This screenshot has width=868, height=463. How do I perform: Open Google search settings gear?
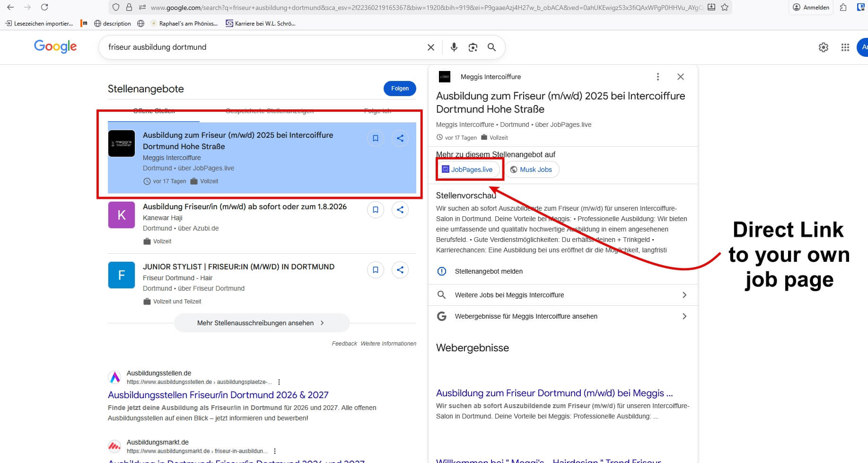click(x=823, y=47)
